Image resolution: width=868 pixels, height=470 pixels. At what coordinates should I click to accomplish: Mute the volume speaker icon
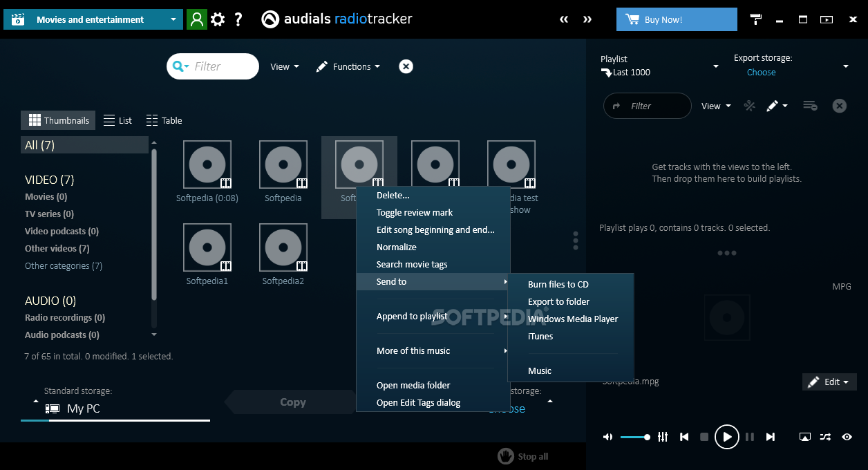click(607, 437)
